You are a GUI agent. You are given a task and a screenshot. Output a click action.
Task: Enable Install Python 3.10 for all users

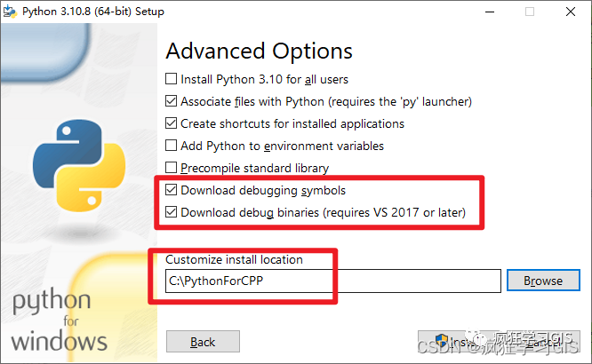tap(171, 79)
